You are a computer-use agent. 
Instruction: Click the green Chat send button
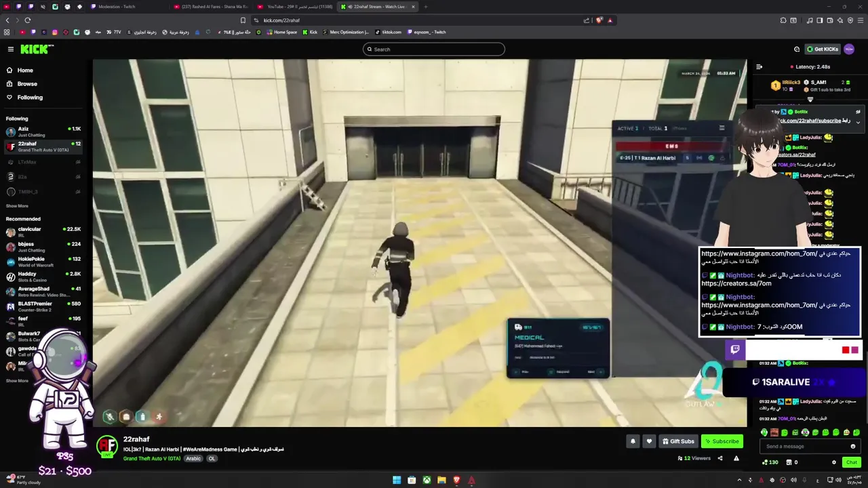pos(852,462)
